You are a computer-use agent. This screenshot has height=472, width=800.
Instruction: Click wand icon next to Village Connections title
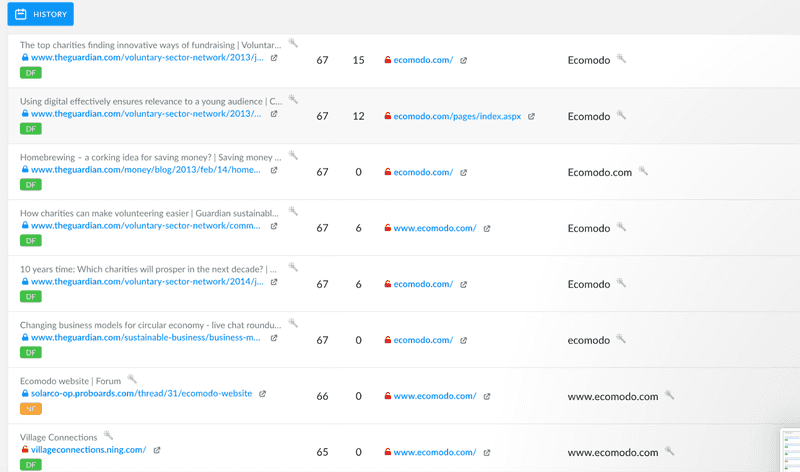[x=108, y=435]
